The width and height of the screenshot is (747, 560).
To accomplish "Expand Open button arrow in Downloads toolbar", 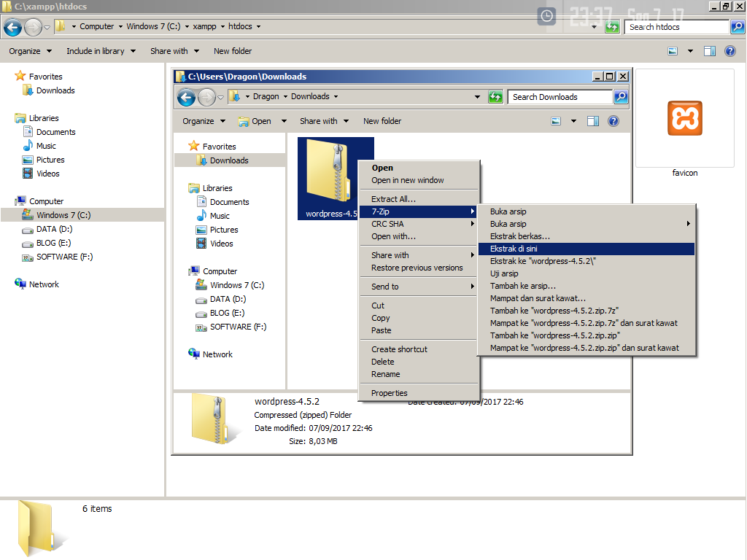I will pos(284,121).
